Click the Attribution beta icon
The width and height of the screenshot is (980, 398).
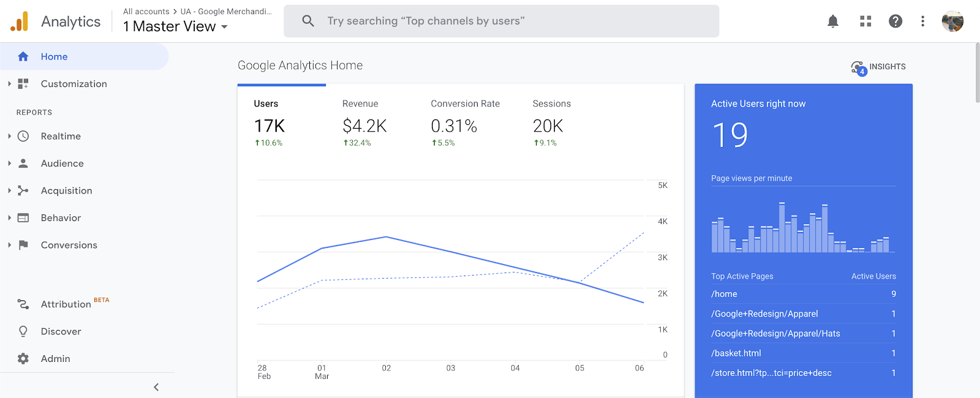pyautogui.click(x=23, y=304)
